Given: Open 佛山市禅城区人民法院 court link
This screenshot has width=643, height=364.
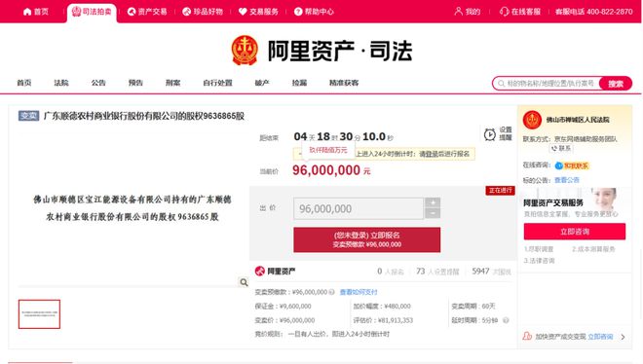Looking at the screenshot, I should click(x=578, y=120).
